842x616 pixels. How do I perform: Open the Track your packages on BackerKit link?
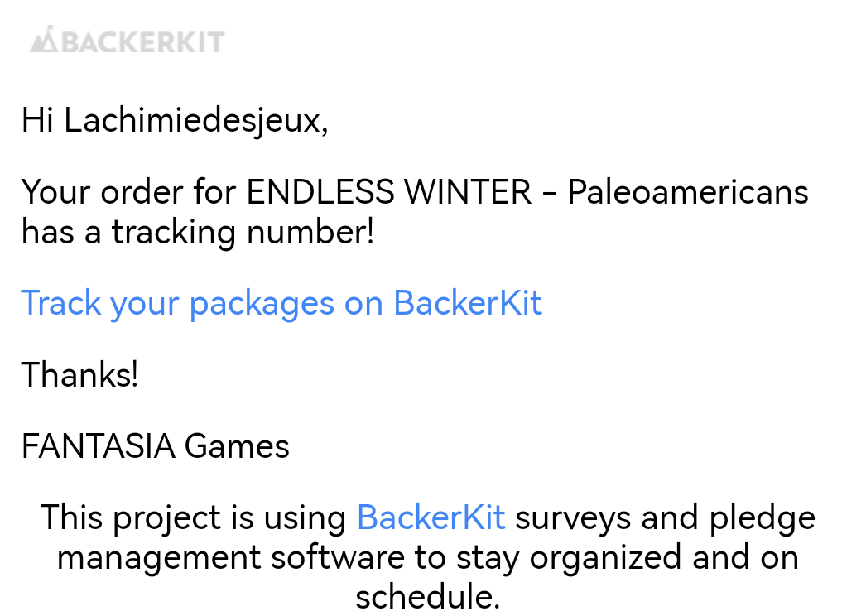pyautogui.click(x=281, y=303)
